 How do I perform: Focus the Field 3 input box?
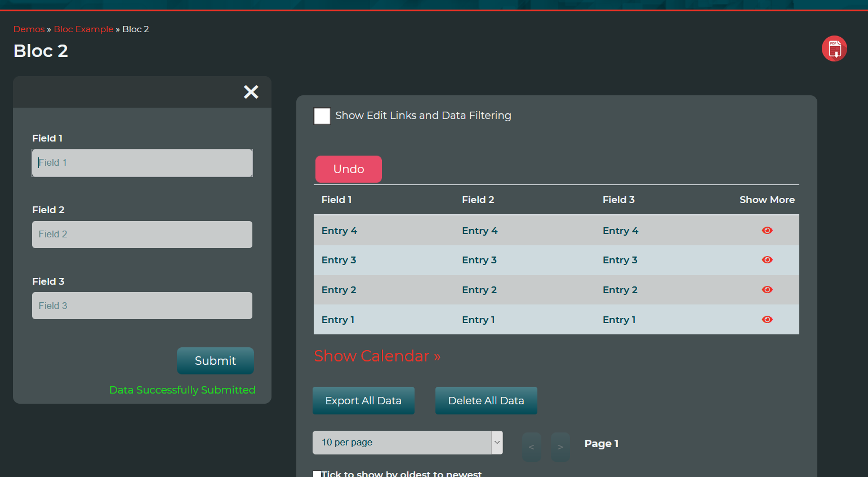pyautogui.click(x=142, y=306)
